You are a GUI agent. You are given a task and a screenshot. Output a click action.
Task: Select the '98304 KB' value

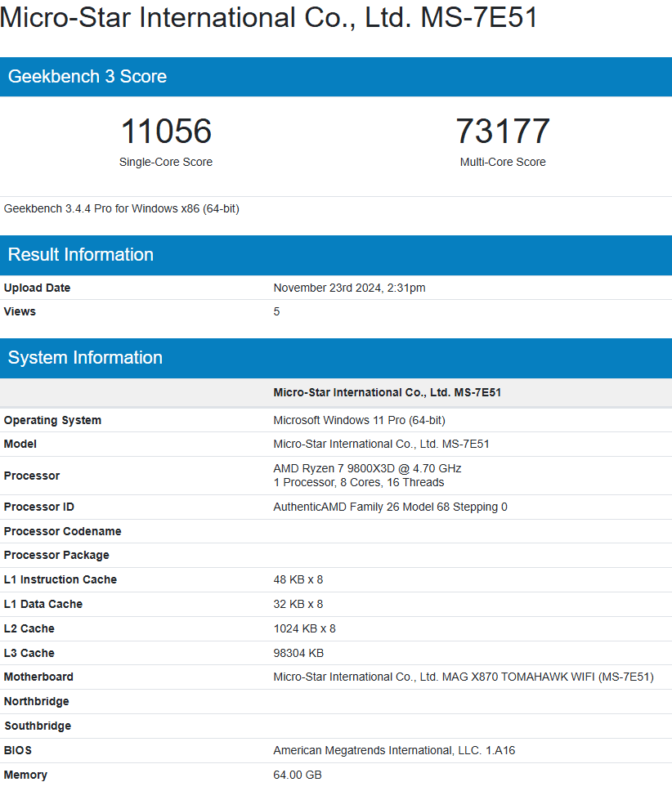pyautogui.click(x=298, y=653)
